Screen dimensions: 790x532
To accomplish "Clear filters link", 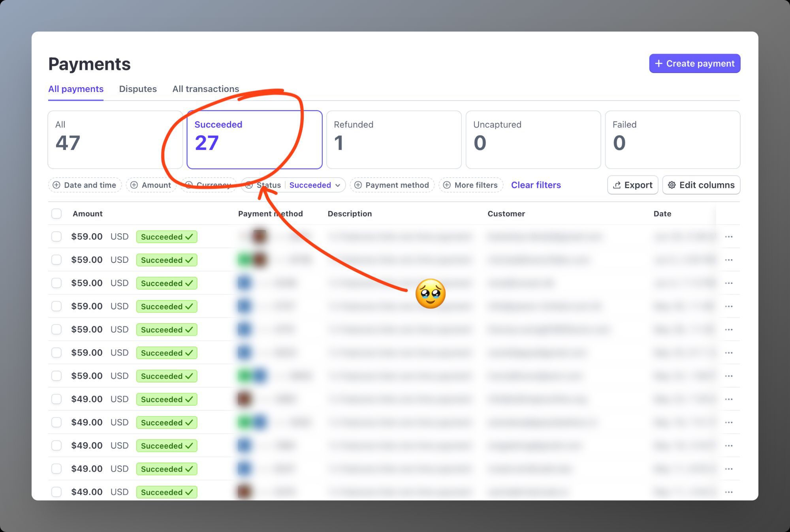I will [536, 185].
